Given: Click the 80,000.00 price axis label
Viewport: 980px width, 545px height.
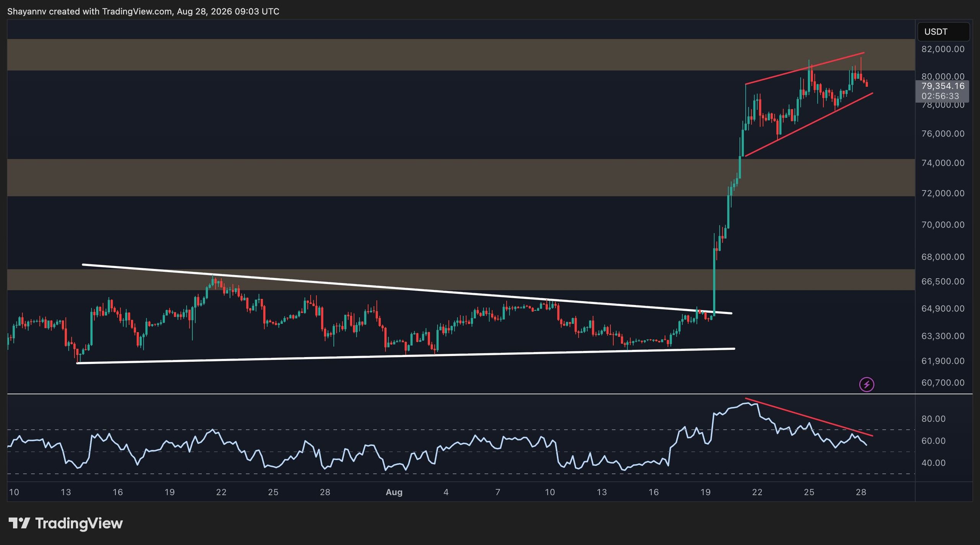Looking at the screenshot, I should coord(943,76).
